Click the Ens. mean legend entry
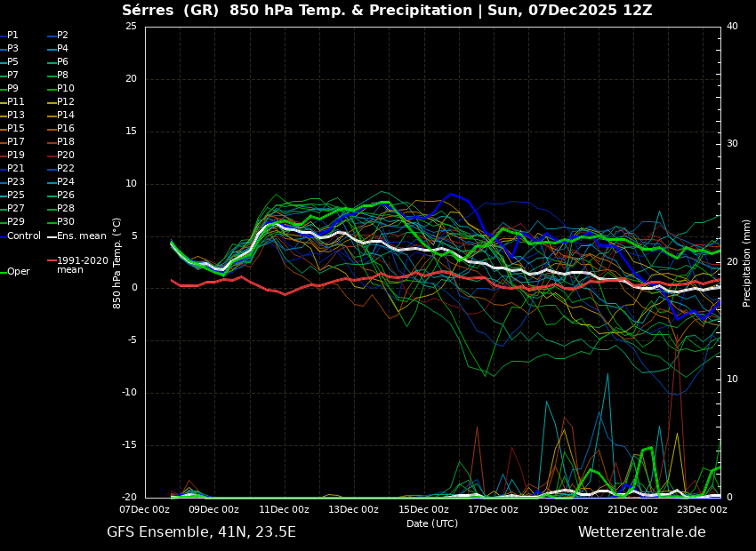The width and height of the screenshot is (756, 551). pyautogui.click(x=81, y=236)
